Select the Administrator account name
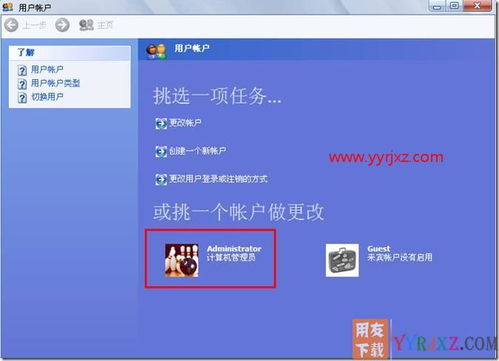This screenshot has height=361, width=499. point(234,249)
